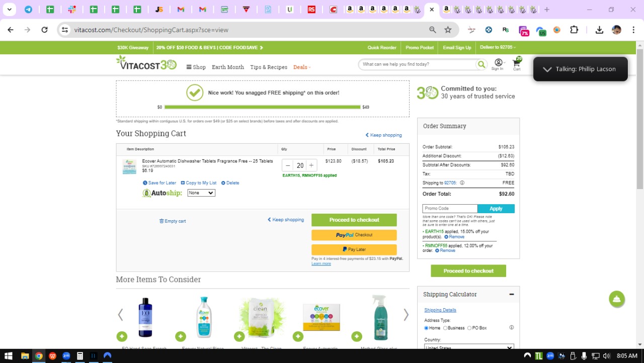Image resolution: width=644 pixels, height=363 pixels.
Task: Open the Chrome downloads icon
Action: [599, 30]
